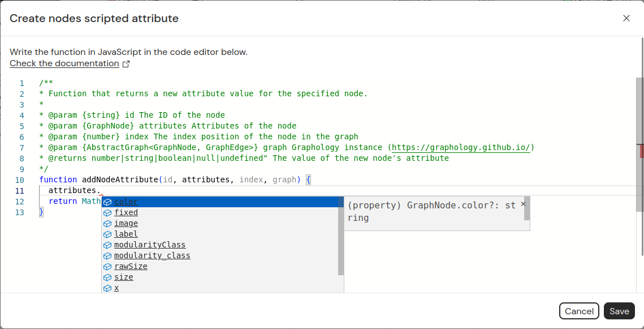Viewport: 644px width, 329px height.
Task: Click the property icon next to "image"
Action: pos(107,223)
